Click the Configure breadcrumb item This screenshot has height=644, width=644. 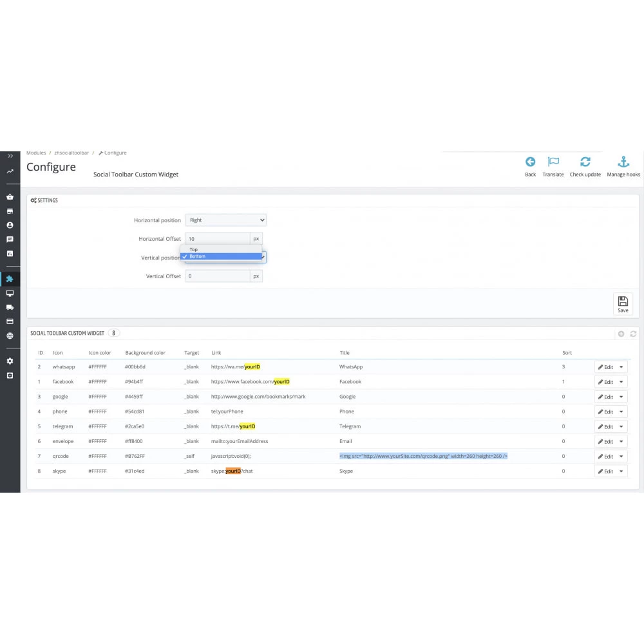click(113, 153)
